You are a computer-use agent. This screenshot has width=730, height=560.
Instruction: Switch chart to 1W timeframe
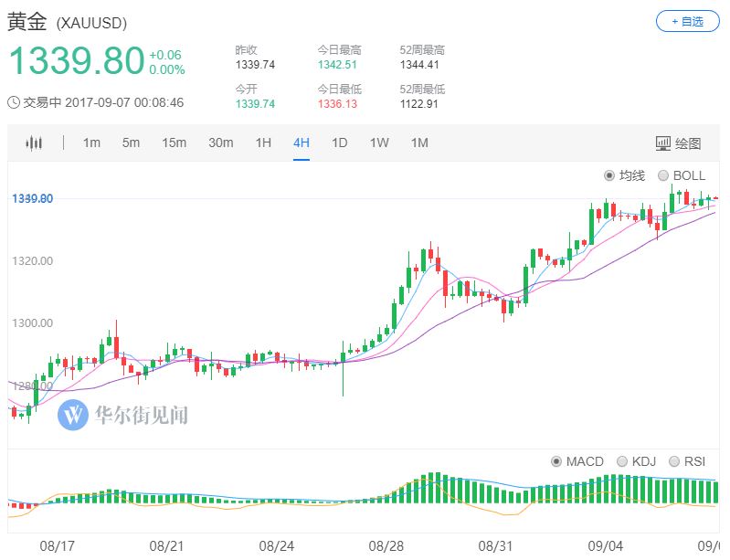[x=379, y=143]
